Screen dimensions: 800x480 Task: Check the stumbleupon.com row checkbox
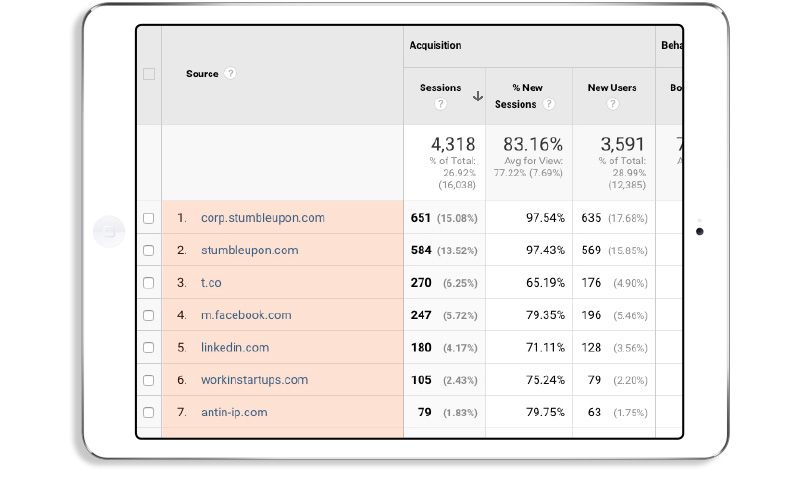point(148,250)
